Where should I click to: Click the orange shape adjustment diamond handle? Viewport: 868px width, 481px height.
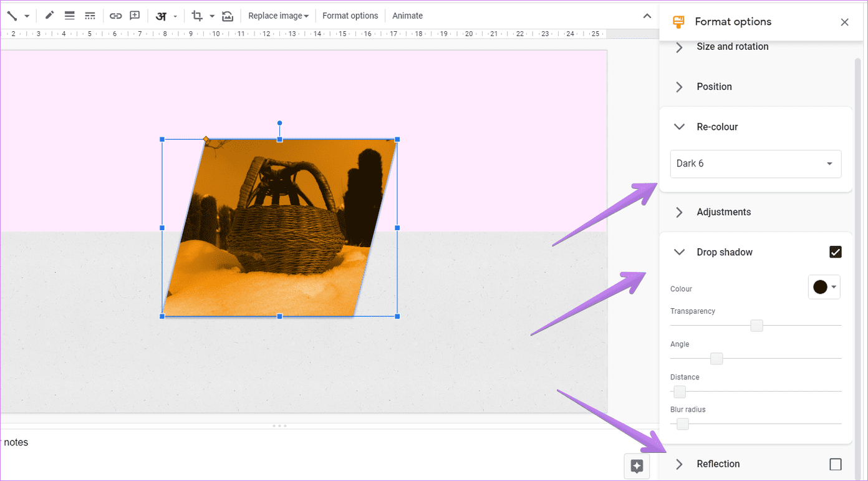coord(206,139)
